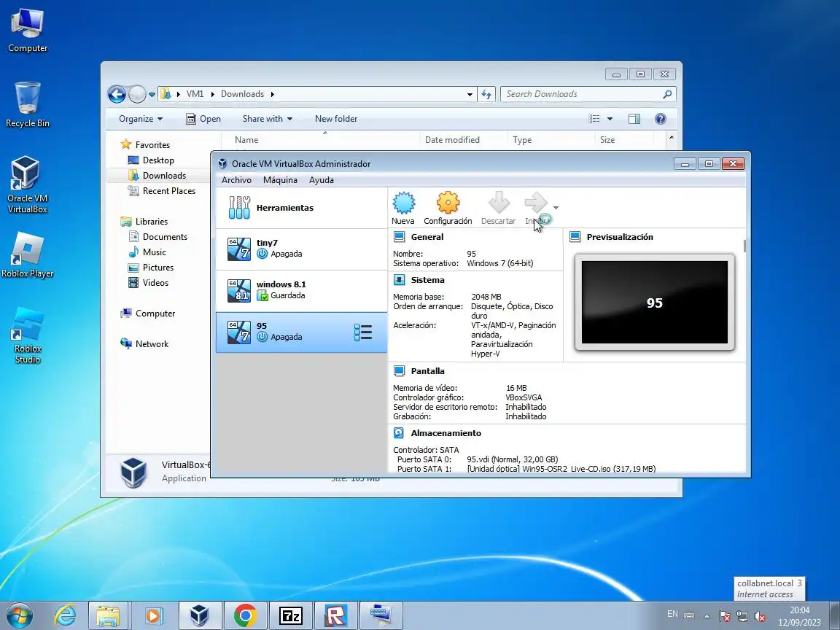Click the Almacenamiento section header
Viewport: 840px width, 630px height.
coord(446,433)
